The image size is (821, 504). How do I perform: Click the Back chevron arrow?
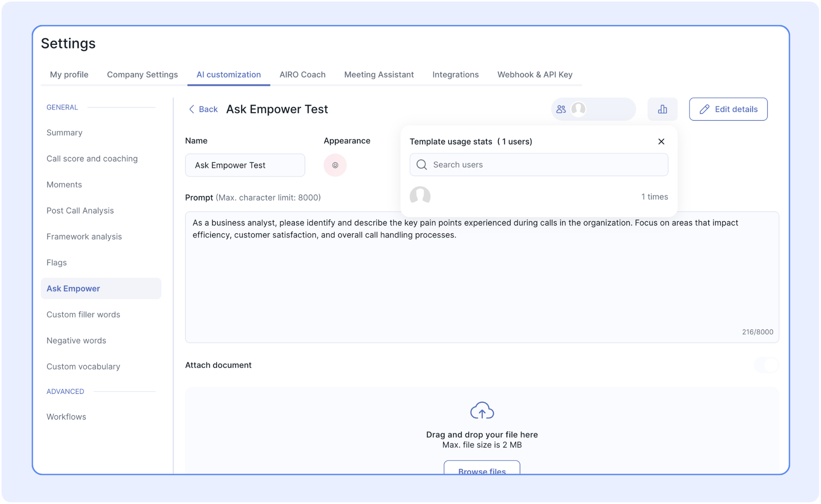(x=192, y=109)
